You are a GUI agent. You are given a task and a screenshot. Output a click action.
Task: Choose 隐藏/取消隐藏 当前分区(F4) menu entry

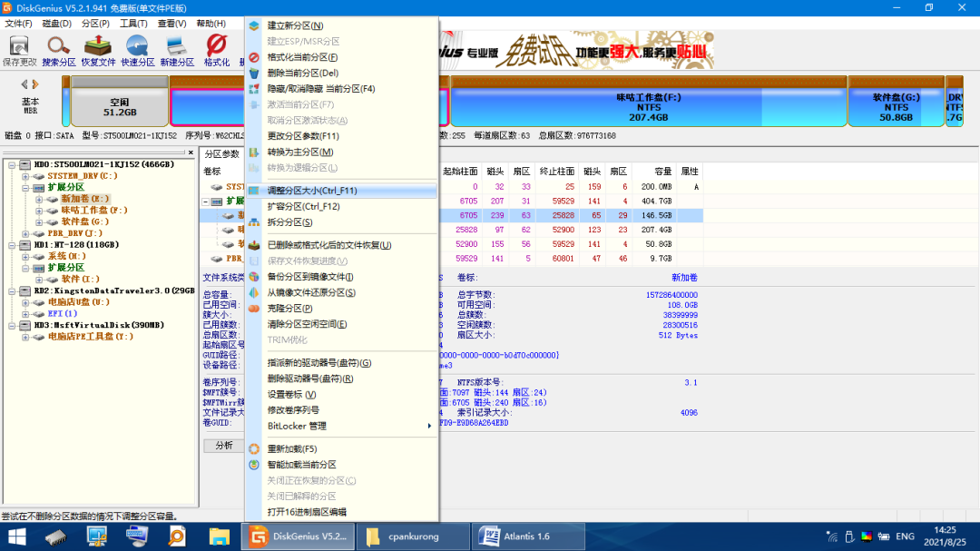pyautogui.click(x=342, y=89)
